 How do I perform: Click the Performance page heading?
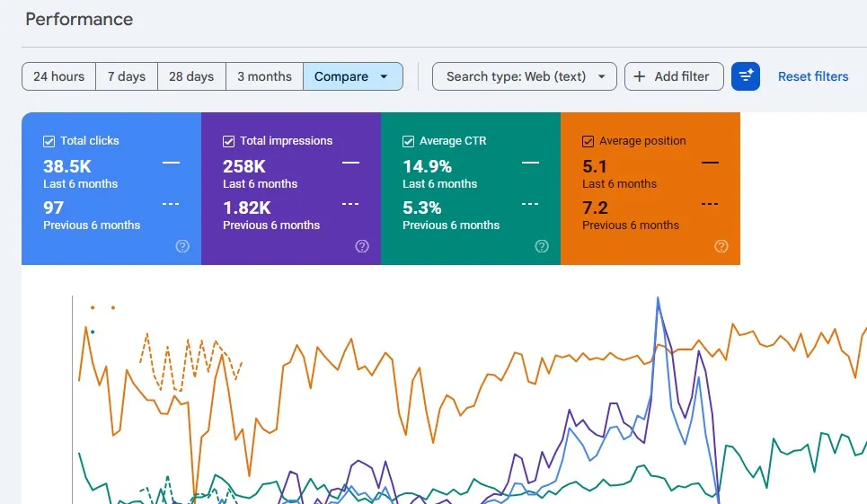79,20
